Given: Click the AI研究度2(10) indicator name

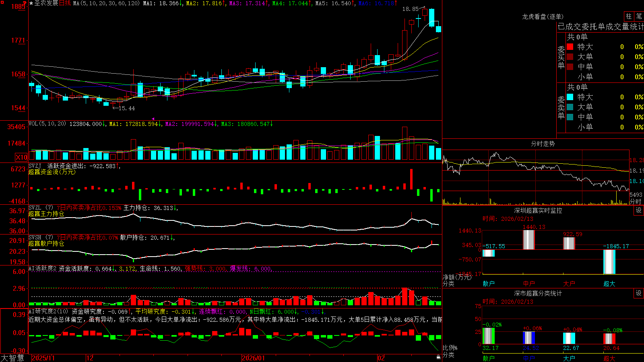Looking at the screenshot, I should click(48, 311).
